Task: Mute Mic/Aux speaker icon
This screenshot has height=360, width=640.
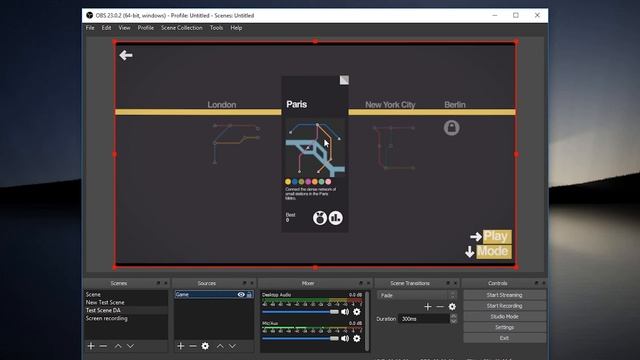Action: (x=345, y=338)
